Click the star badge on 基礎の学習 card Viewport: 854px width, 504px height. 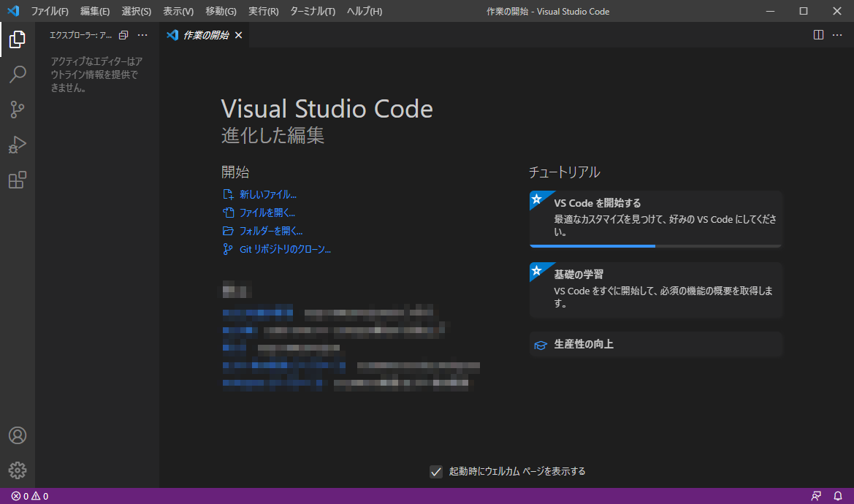click(x=537, y=270)
